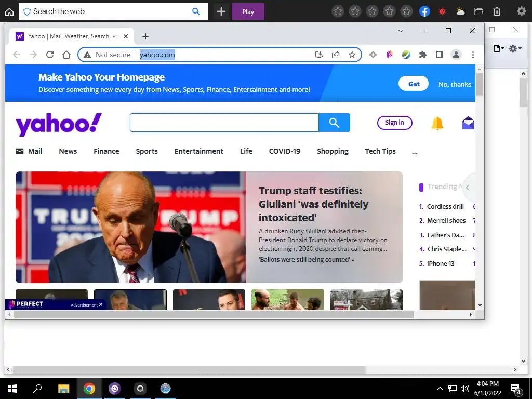The width and height of the screenshot is (532, 399).
Task: Collapse the Trending panel arrow
Action: pyautogui.click(x=468, y=187)
